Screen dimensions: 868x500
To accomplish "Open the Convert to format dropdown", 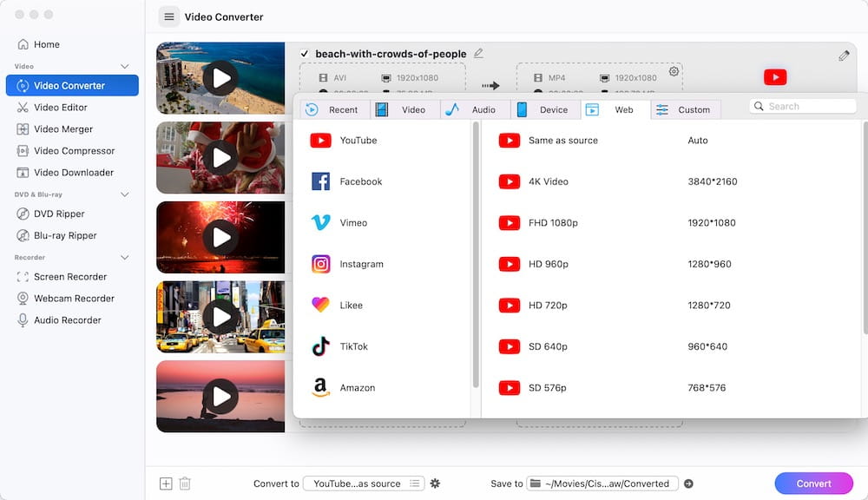I will 365,484.
